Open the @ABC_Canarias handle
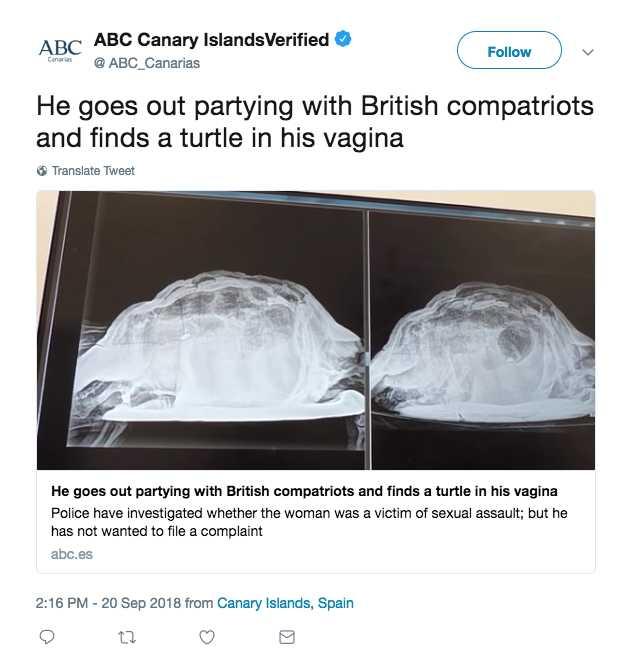This screenshot has width=633, height=664. 147,63
